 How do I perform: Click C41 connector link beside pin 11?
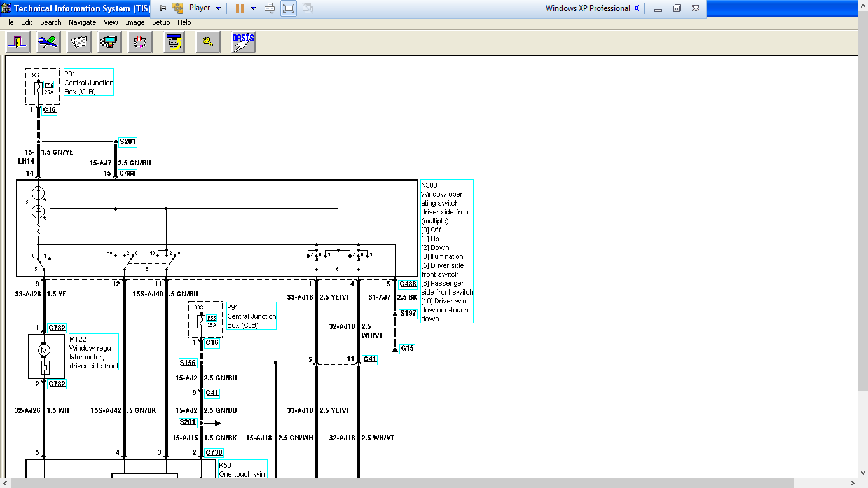369,359
